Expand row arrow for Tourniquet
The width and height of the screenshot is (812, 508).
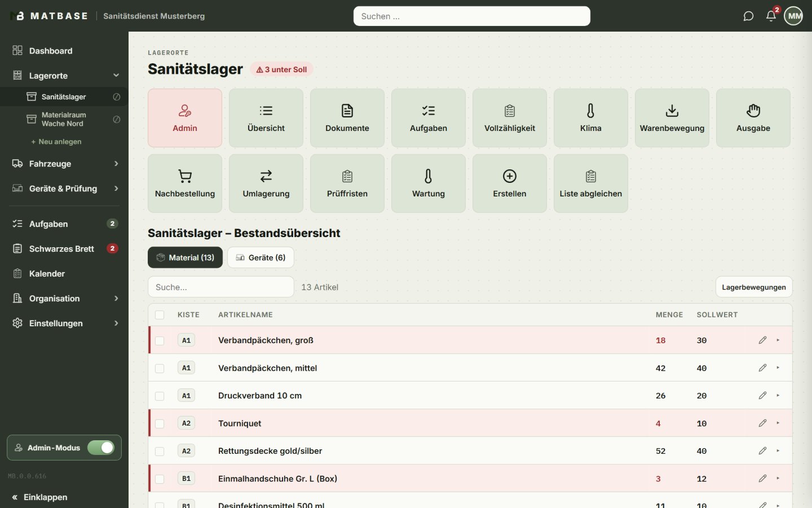(x=778, y=423)
